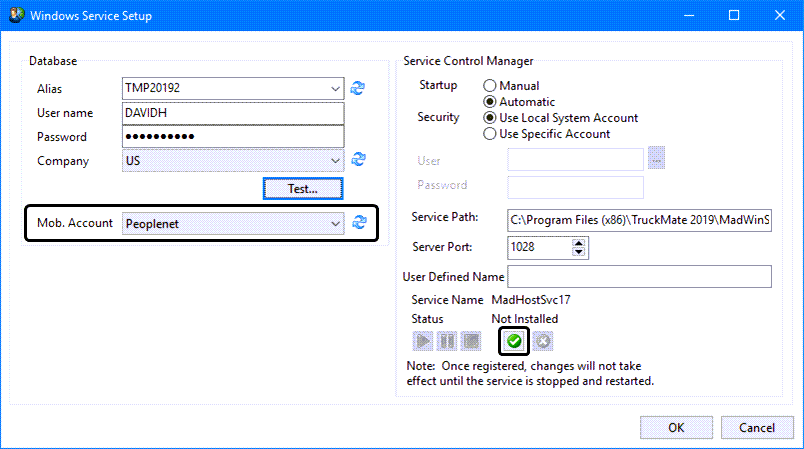Focus the User name field

click(x=233, y=113)
